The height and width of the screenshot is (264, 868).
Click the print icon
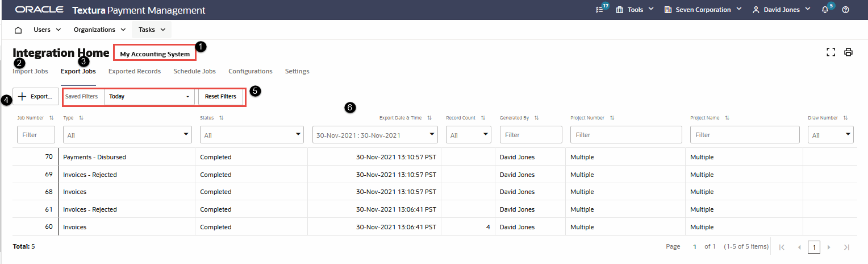point(848,52)
